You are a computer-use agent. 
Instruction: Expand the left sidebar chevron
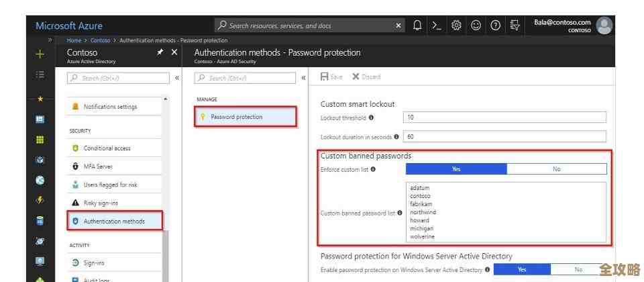coord(50,40)
